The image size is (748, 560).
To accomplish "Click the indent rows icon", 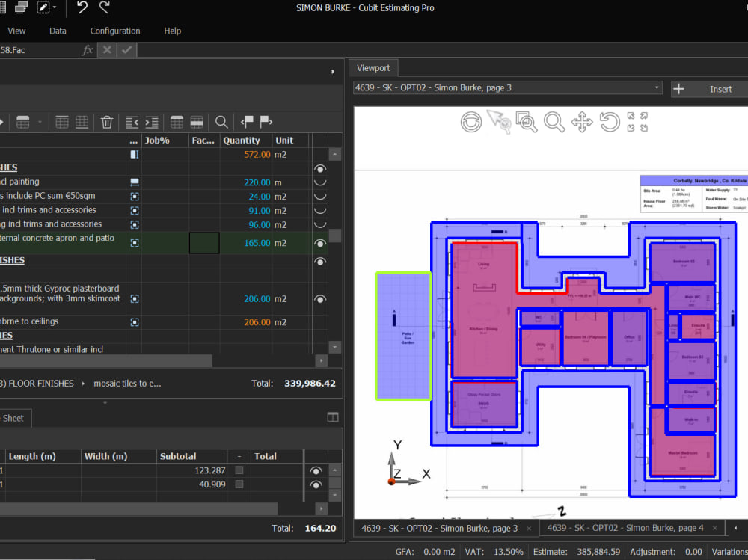I will (152, 122).
